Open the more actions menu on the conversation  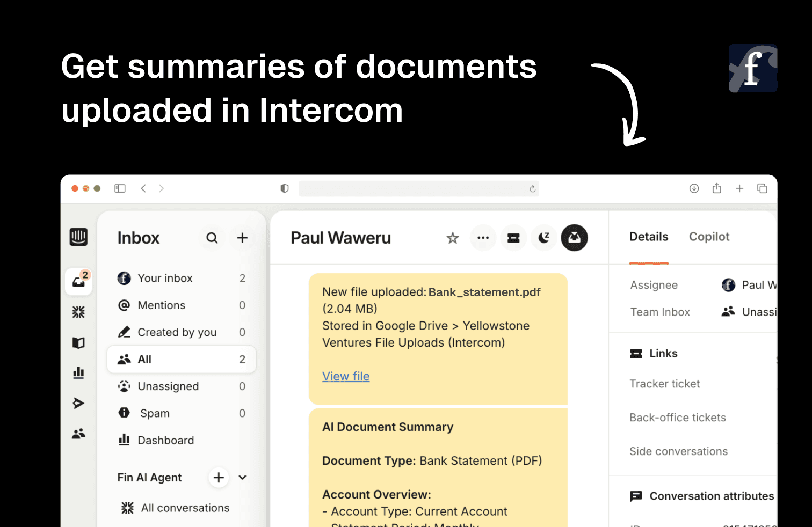[x=483, y=238]
